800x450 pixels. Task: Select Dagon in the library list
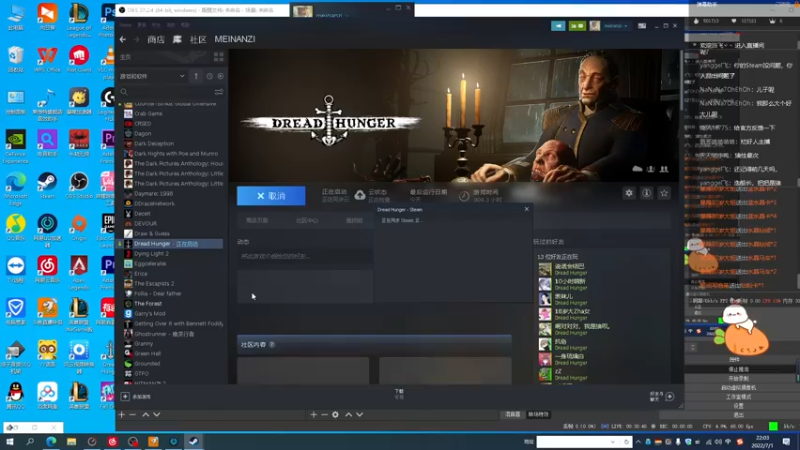coord(142,133)
